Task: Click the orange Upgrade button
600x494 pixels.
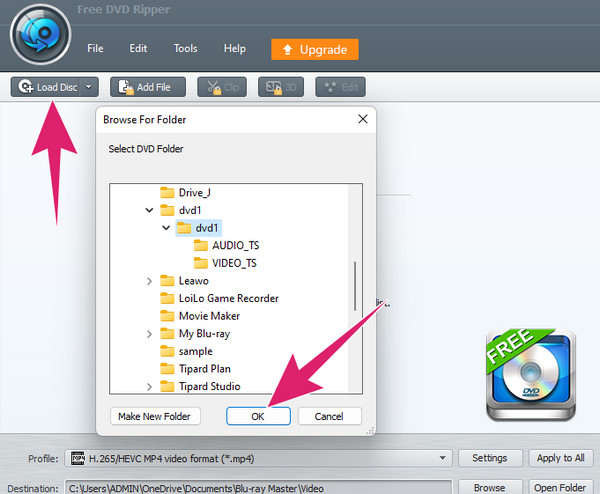Action: [315, 49]
